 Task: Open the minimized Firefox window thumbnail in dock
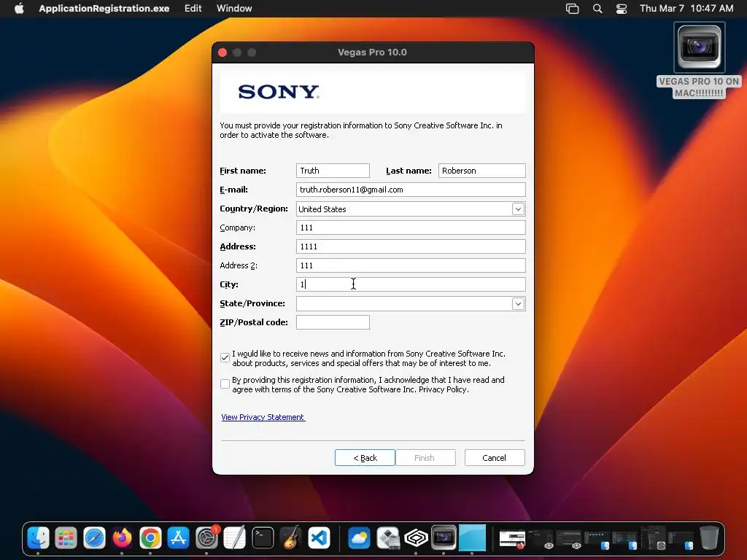pyautogui.click(x=512, y=539)
